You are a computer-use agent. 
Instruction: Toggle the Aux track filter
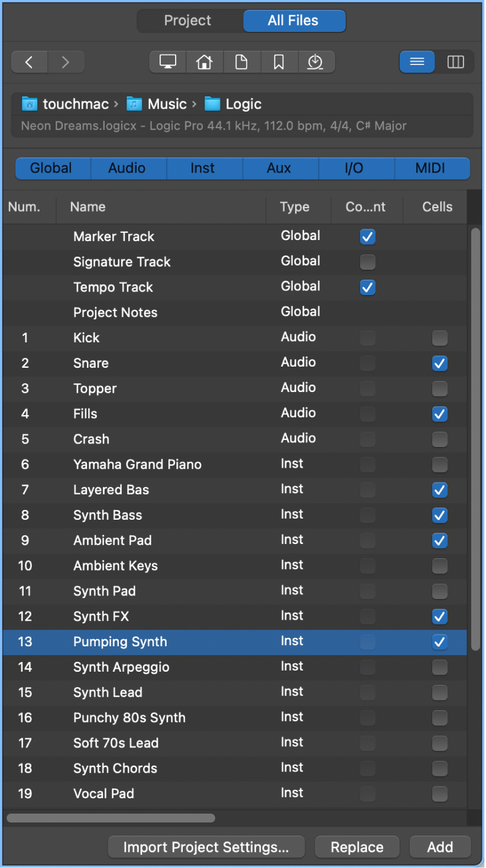280,169
